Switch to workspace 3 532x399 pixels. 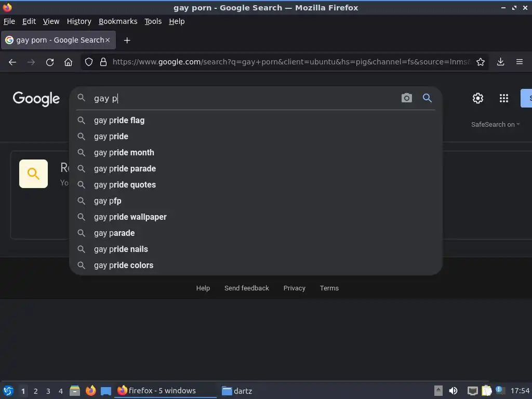click(48, 391)
